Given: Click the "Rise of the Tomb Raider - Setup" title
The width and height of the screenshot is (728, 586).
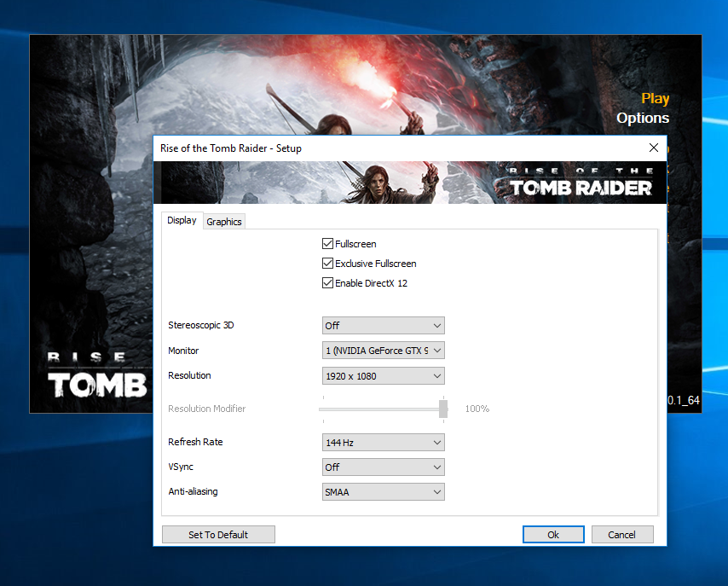Looking at the screenshot, I should point(231,148).
